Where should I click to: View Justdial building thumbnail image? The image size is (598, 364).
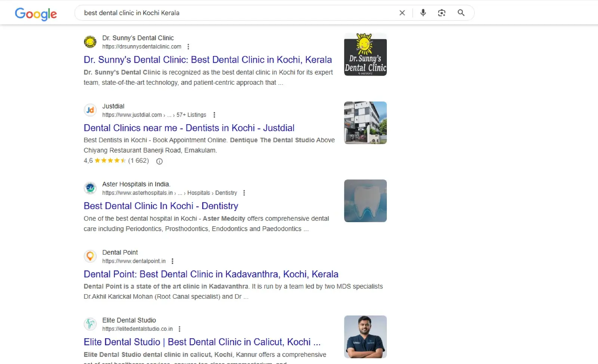point(366,123)
